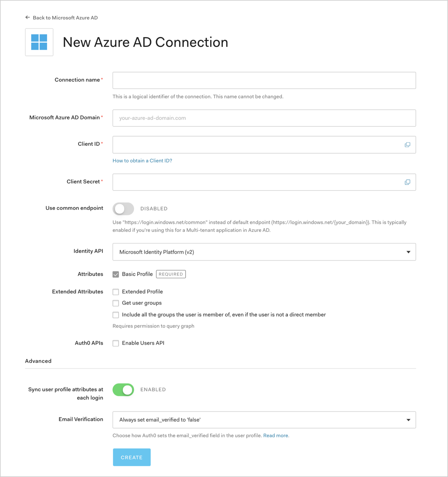
Task: Focus the Connection name input
Action: tap(264, 80)
